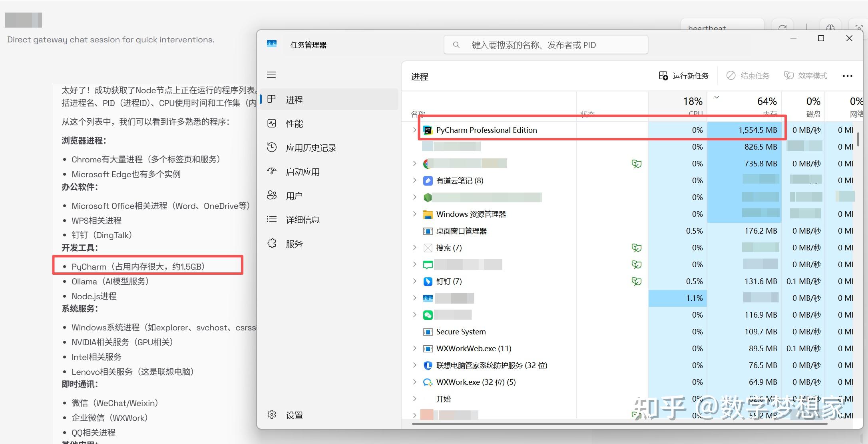The height and width of the screenshot is (444, 868).
Task: Open the Services (服务) page
Action: (294, 244)
